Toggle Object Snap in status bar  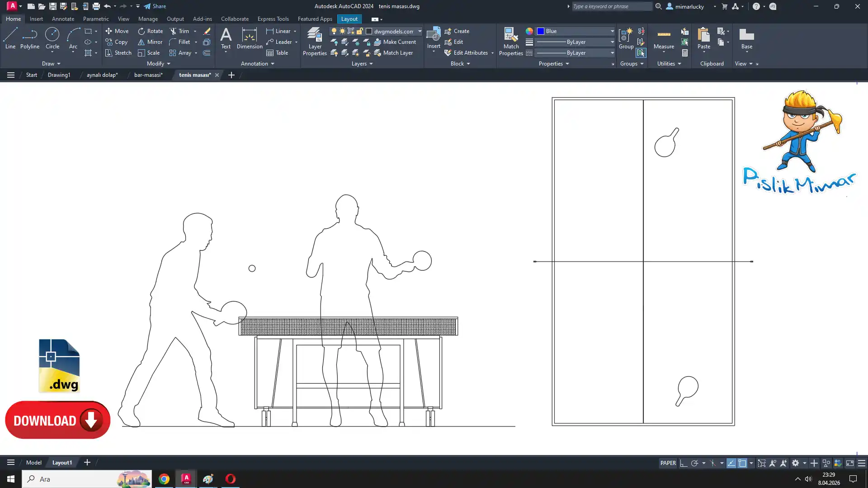(742, 463)
